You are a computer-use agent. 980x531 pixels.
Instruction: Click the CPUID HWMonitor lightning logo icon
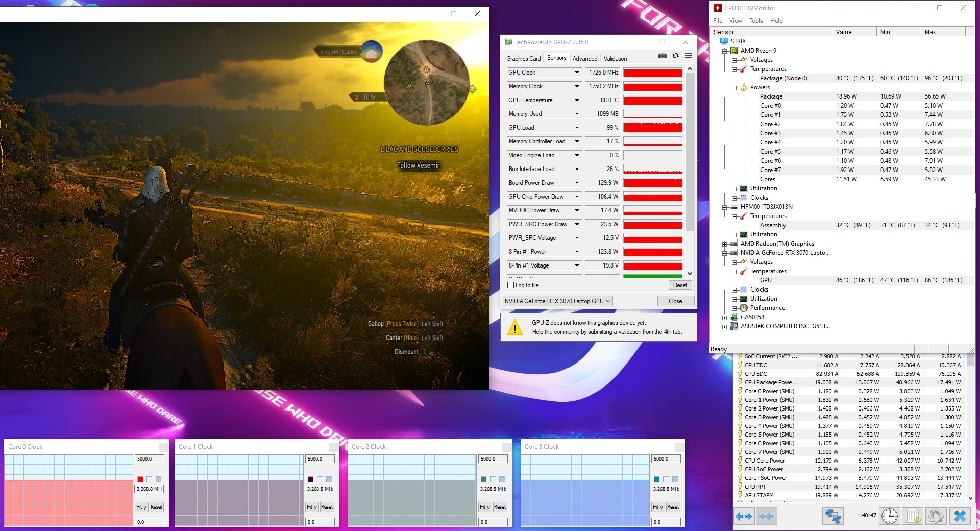[717, 8]
